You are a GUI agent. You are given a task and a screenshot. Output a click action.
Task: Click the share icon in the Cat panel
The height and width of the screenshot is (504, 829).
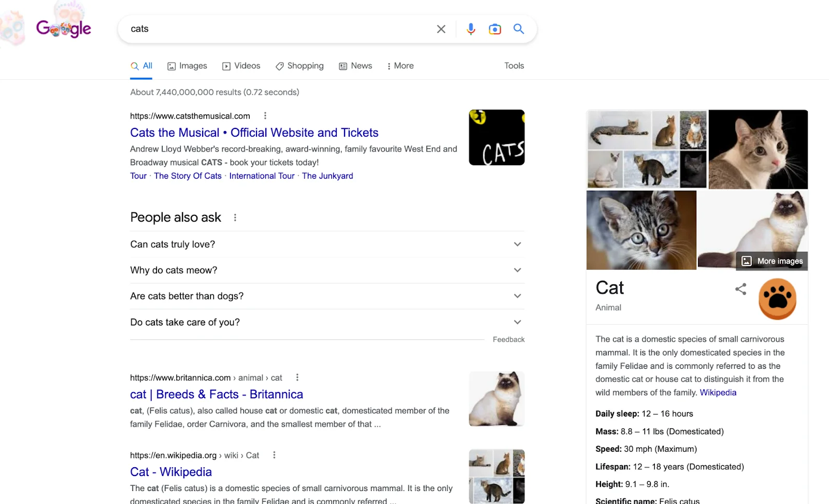pos(740,290)
